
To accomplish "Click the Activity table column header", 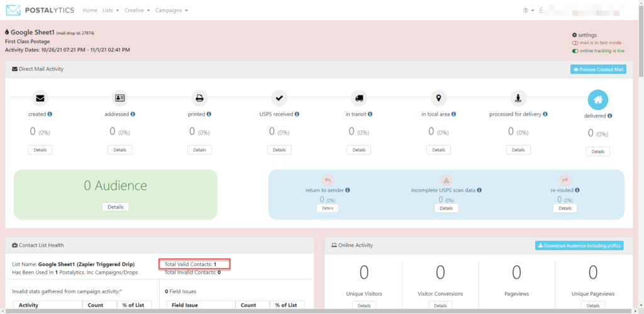I will point(48,305).
